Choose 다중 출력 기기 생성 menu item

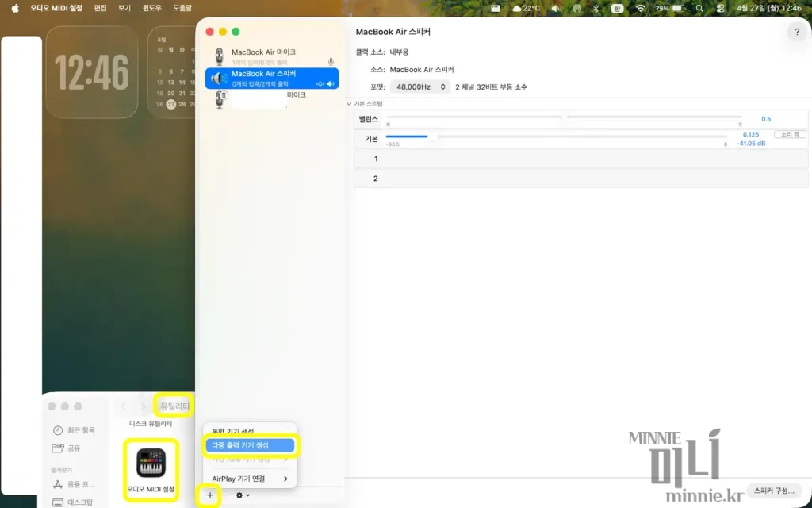tap(250, 445)
